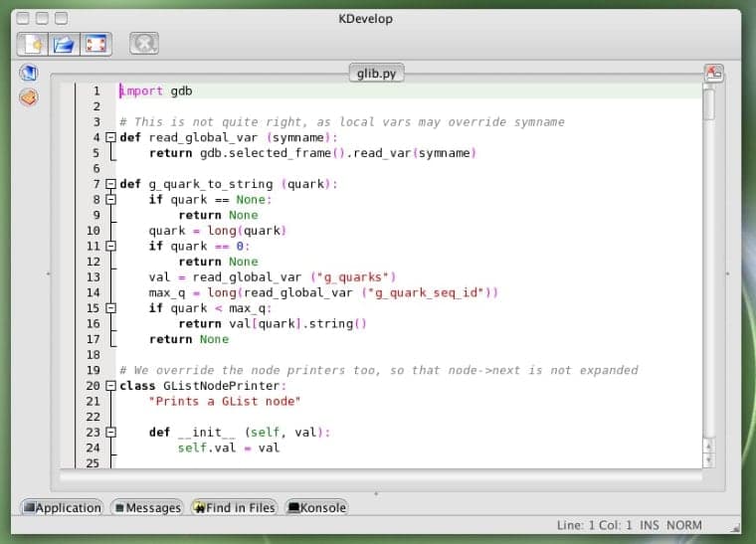
Task: Click the greyed Stop button in toolbar
Action: click(144, 44)
